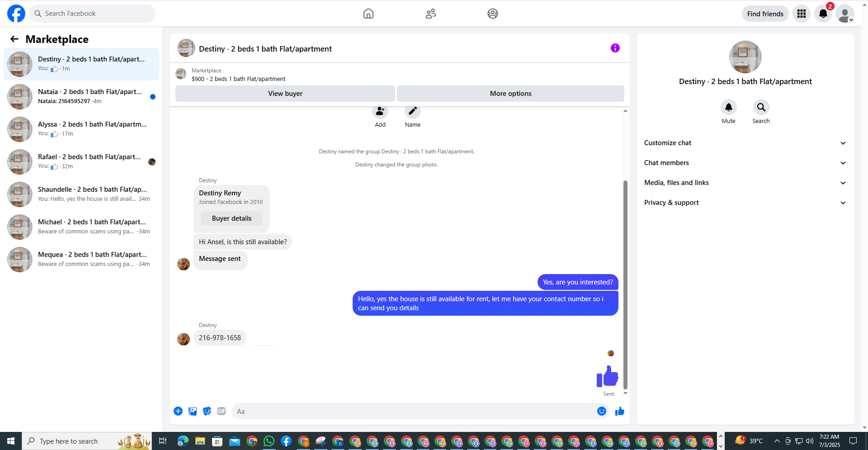Click the More options button

click(x=511, y=94)
